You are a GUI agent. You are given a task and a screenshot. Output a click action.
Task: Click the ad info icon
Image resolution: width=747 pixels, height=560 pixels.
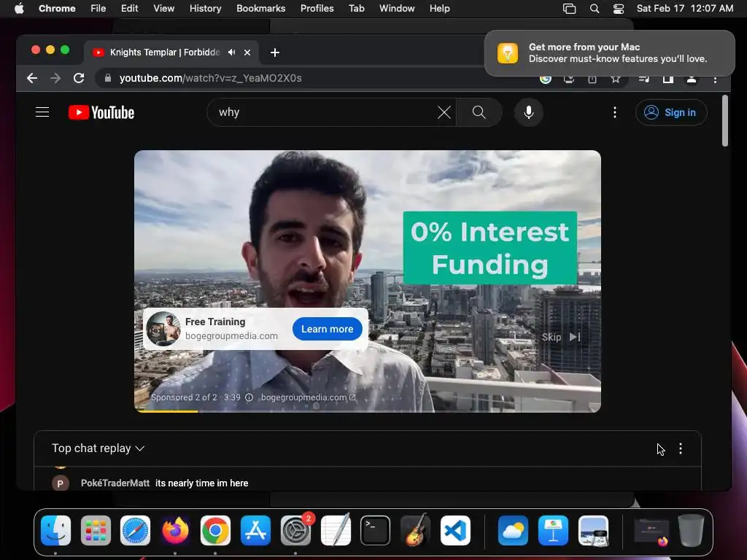click(249, 397)
